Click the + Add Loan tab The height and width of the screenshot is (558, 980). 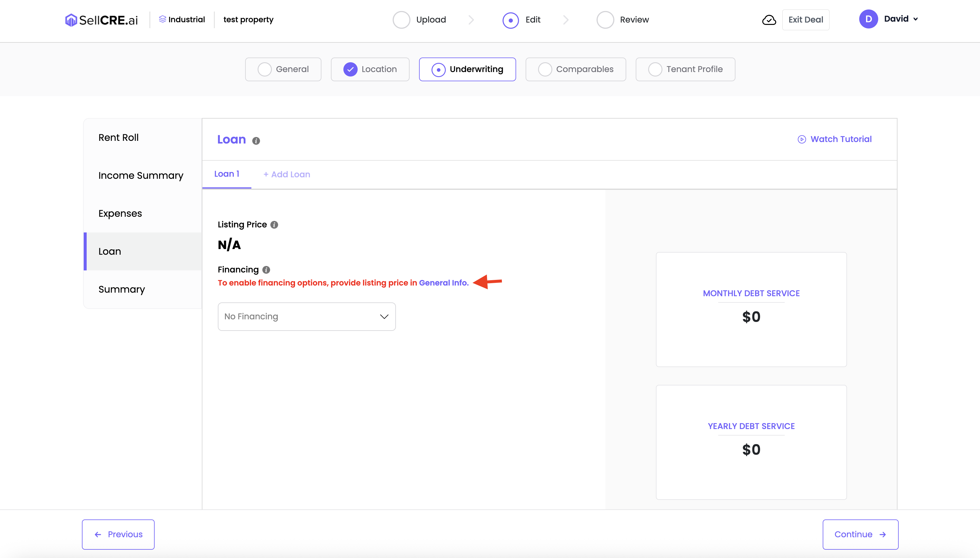[x=286, y=174]
